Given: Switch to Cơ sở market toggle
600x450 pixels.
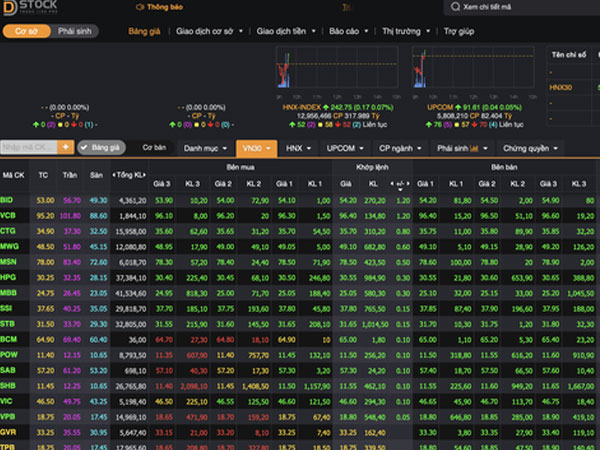Looking at the screenshot, I should point(26,31).
